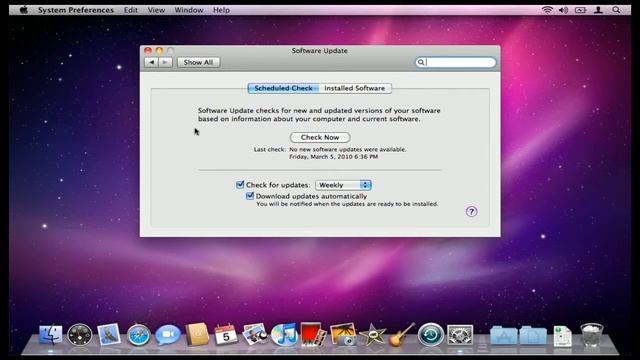This screenshot has height=360, width=640.
Task: Go forward with the right arrow button
Action: (165, 62)
